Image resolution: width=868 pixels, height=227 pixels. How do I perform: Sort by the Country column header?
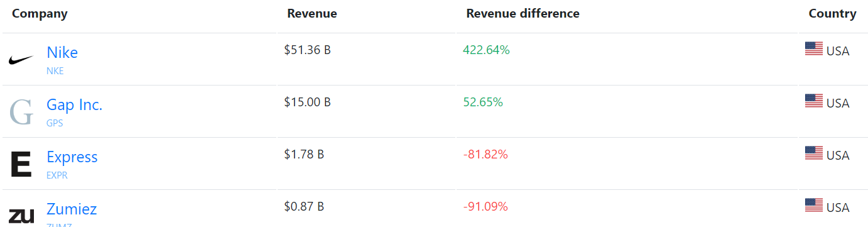[832, 14]
